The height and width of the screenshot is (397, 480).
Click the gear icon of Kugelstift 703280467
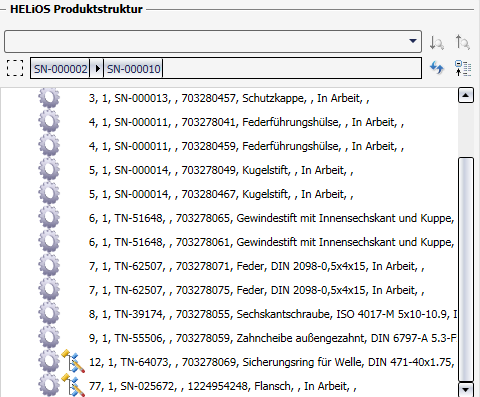(x=49, y=194)
